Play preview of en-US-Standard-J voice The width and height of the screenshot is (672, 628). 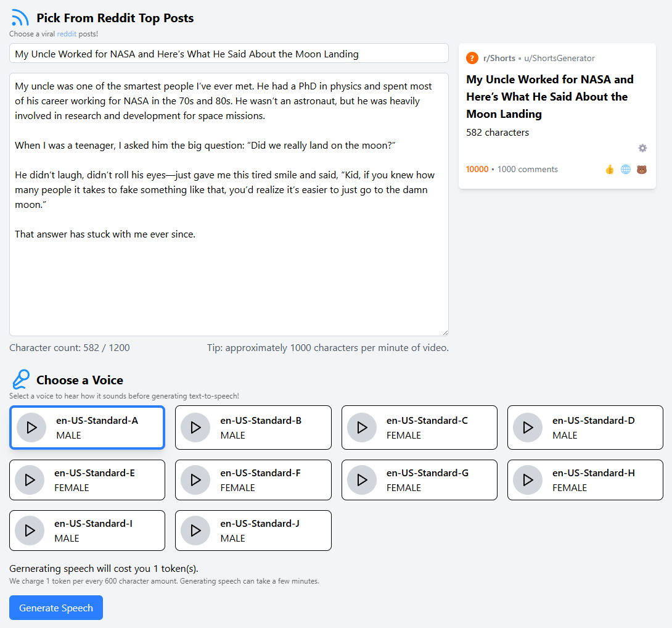(195, 531)
